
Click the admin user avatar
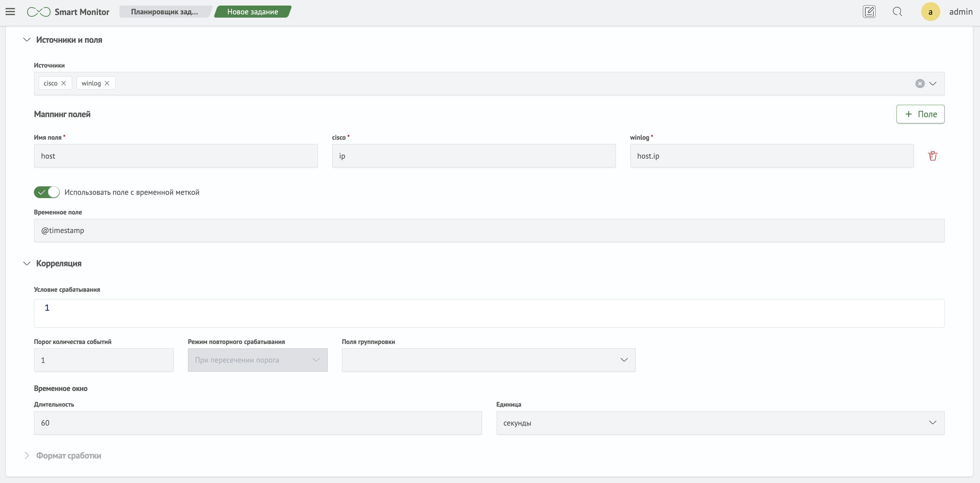pos(930,12)
